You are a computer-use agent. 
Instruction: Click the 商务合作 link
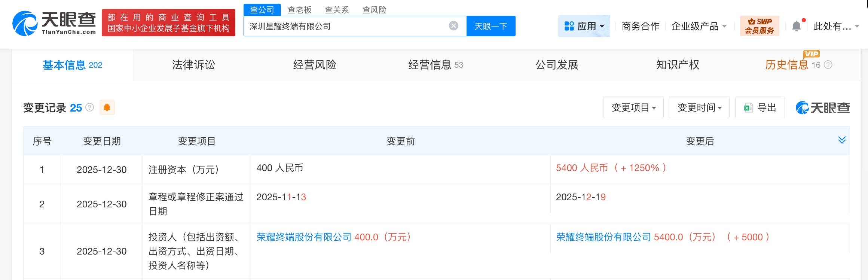[x=640, y=26]
